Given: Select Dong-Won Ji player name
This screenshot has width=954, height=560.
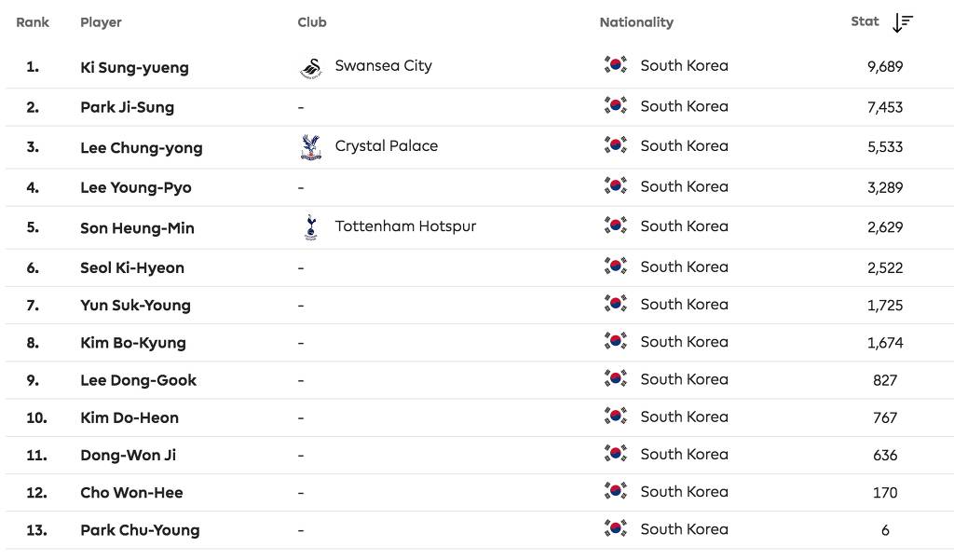Looking at the screenshot, I should click(x=128, y=455).
